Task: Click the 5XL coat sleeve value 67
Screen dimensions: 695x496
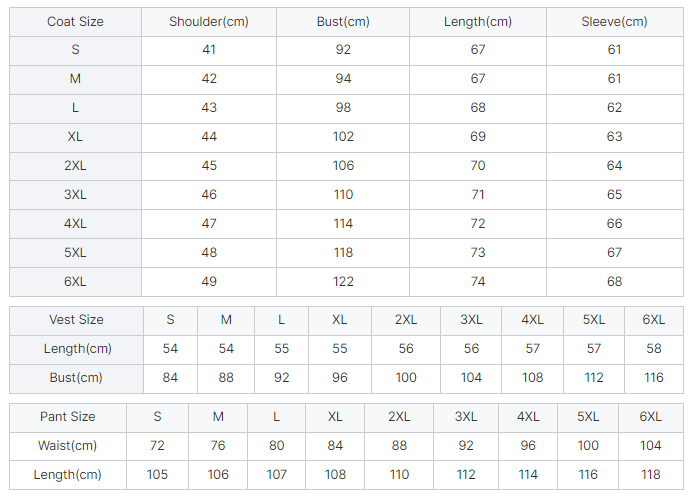Action: pyautogui.click(x=614, y=253)
